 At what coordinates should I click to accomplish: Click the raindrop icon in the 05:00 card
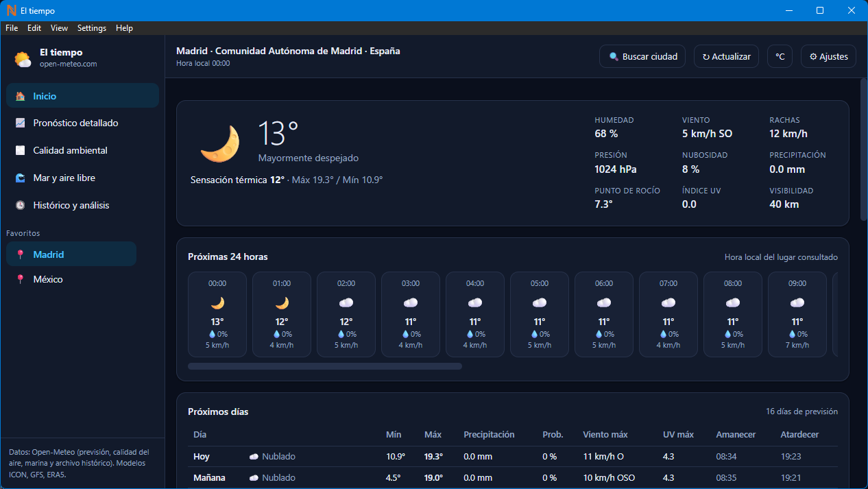click(x=534, y=334)
